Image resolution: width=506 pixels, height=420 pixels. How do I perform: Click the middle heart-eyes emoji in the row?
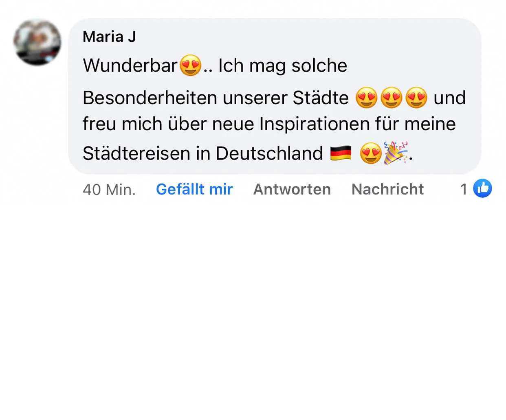[x=391, y=98]
